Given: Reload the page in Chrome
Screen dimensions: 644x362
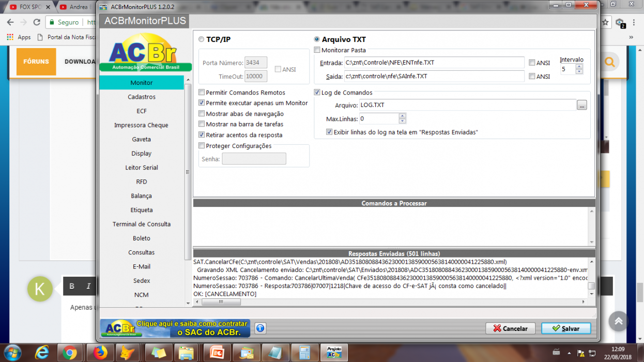Looking at the screenshot, I should [37, 22].
